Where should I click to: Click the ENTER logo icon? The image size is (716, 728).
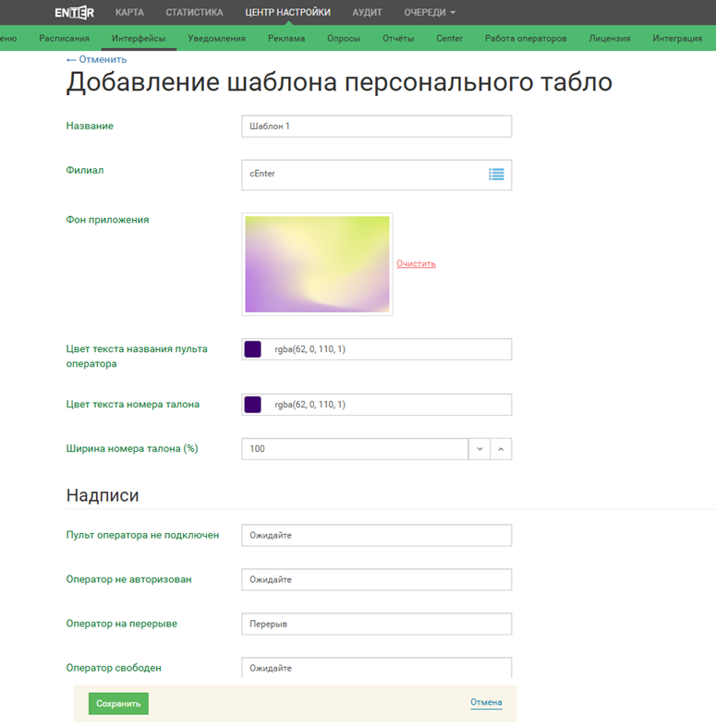coord(74,12)
